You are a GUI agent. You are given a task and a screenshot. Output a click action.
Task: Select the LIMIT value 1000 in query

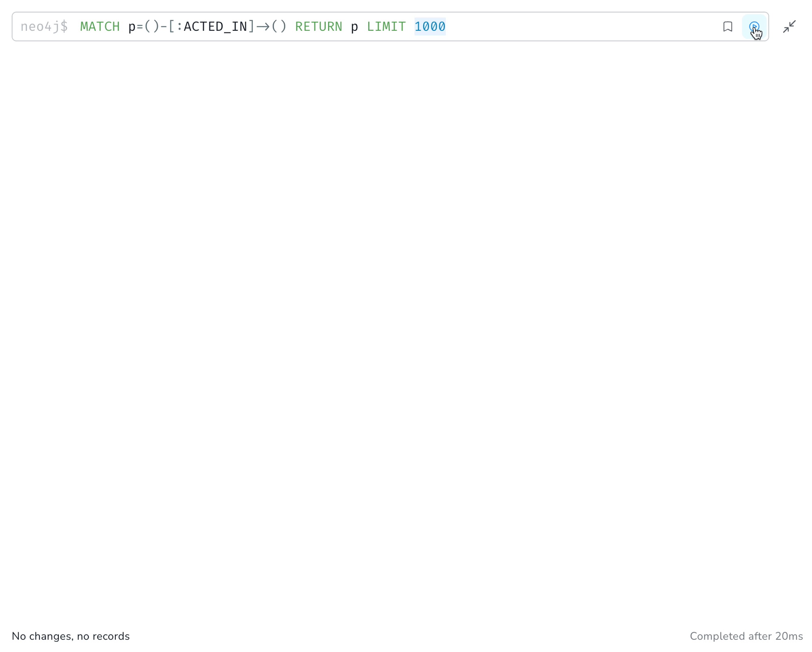point(430,27)
